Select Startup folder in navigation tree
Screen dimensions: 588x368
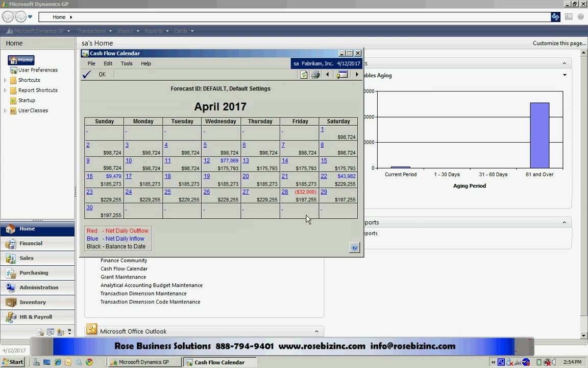[22, 100]
